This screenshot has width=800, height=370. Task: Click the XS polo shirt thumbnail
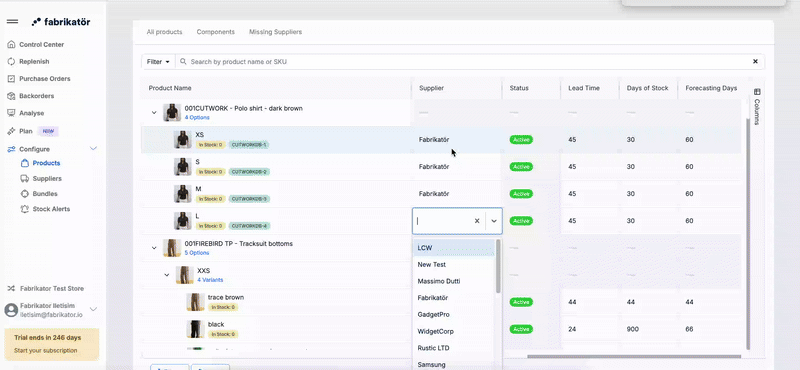tap(182, 139)
